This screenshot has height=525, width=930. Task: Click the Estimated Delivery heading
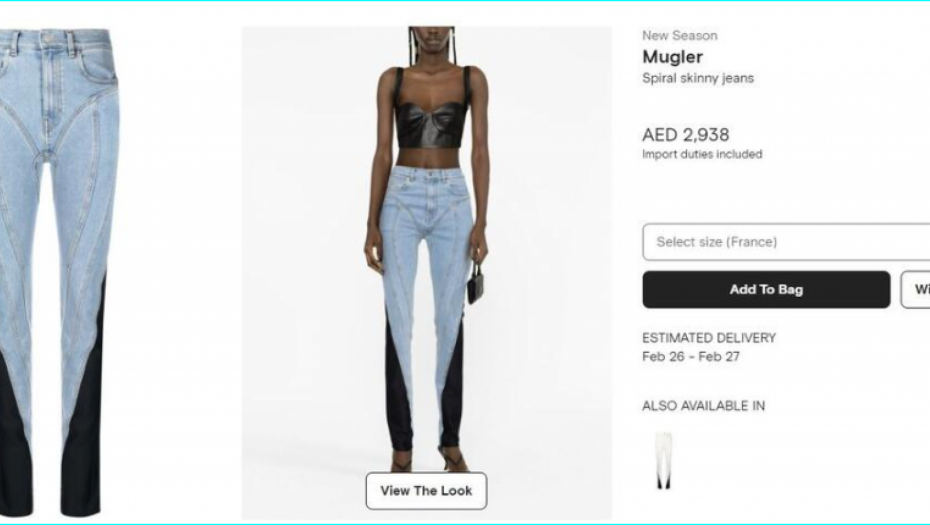709,338
